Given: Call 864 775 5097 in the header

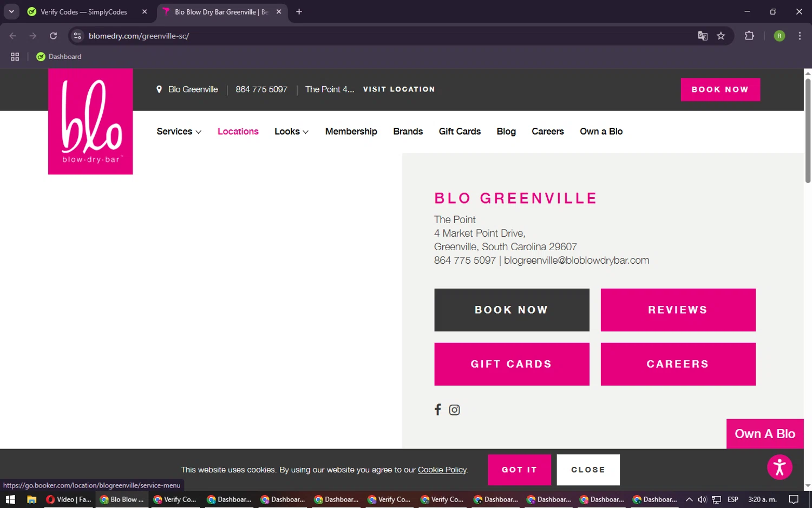Looking at the screenshot, I should pos(261,89).
